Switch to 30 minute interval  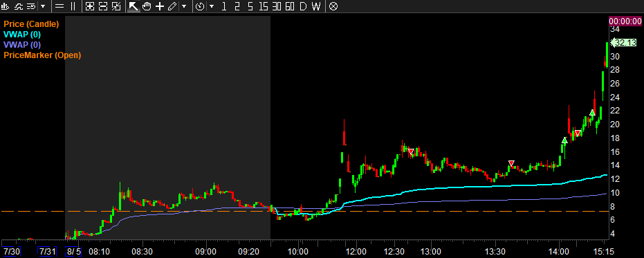[x=277, y=6]
